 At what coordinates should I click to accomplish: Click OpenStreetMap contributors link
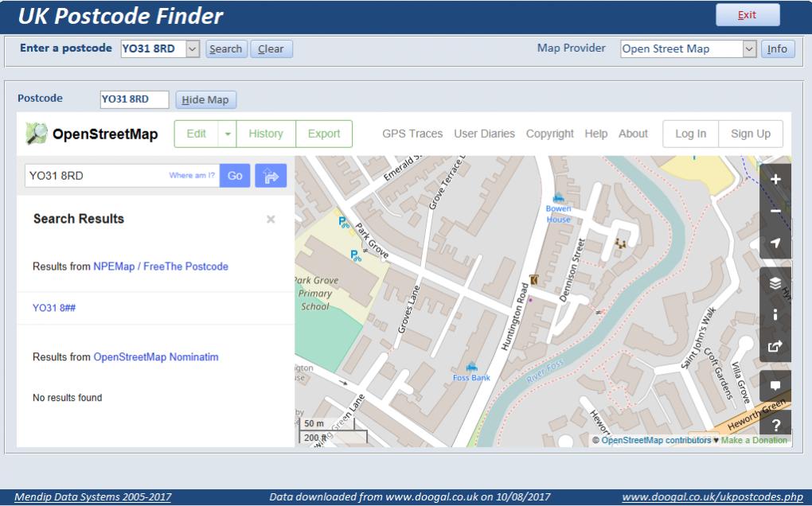pos(656,440)
